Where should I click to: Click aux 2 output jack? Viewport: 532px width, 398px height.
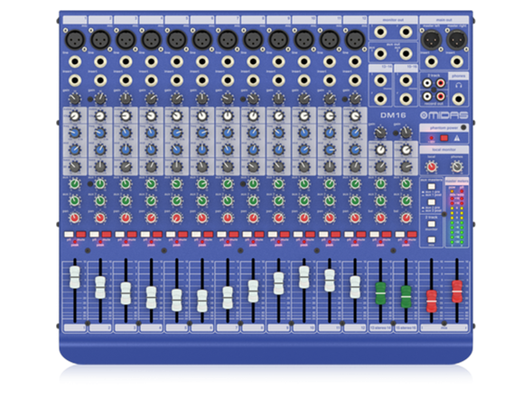[406, 54]
